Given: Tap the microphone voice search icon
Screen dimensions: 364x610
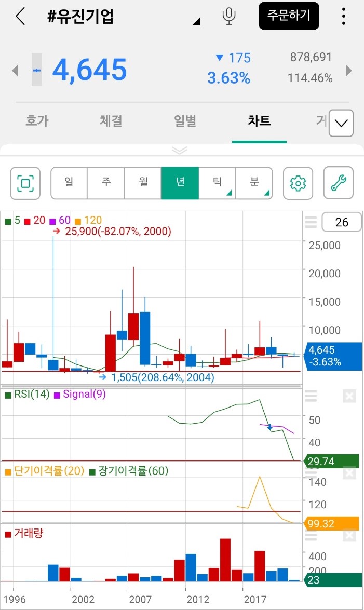Looking at the screenshot, I should pos(229,16).
